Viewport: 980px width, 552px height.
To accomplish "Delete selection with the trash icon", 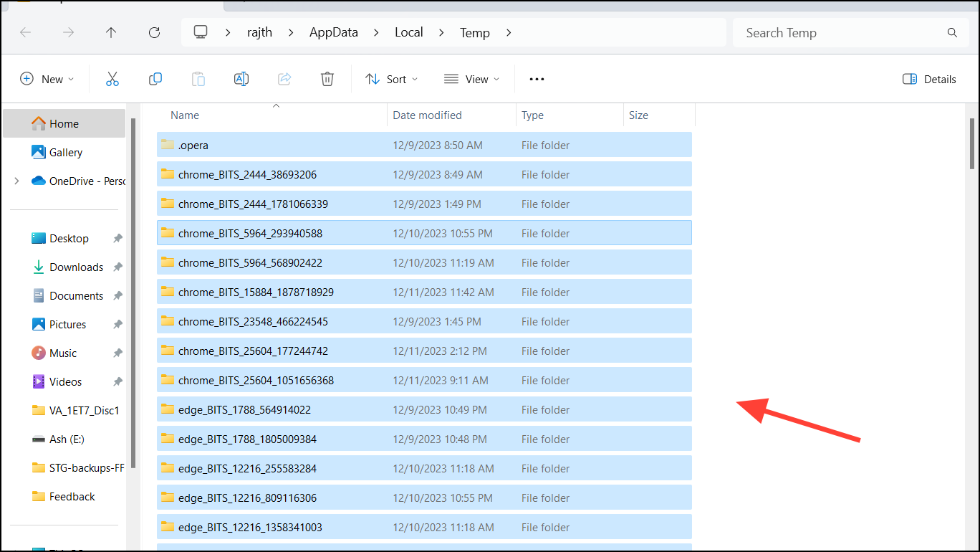I will click(327, 79).
